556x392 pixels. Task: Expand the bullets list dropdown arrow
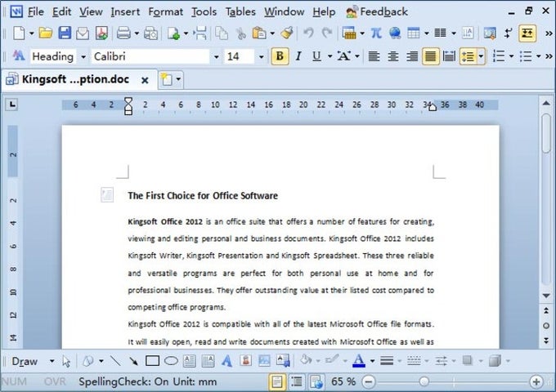(x=538, y=56)
